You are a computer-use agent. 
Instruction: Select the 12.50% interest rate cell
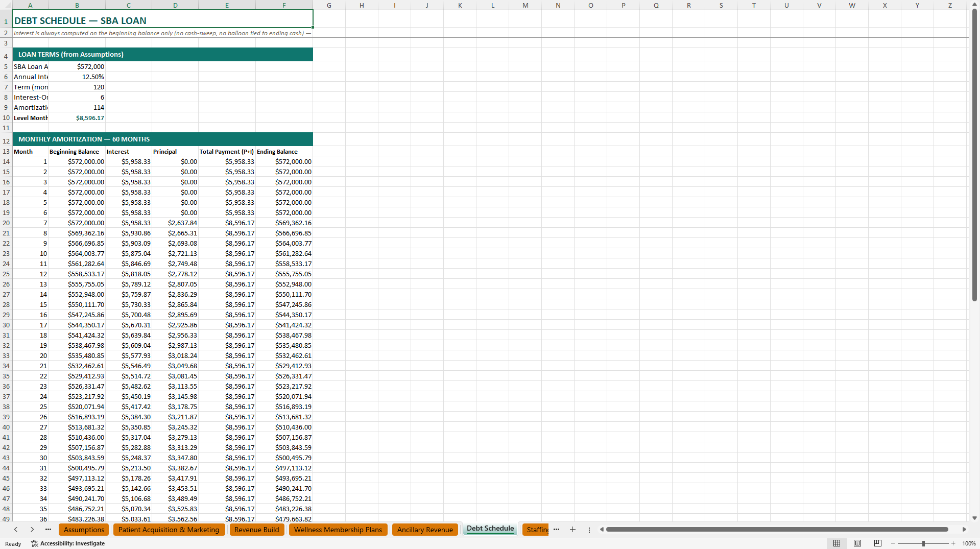(77, 77)
